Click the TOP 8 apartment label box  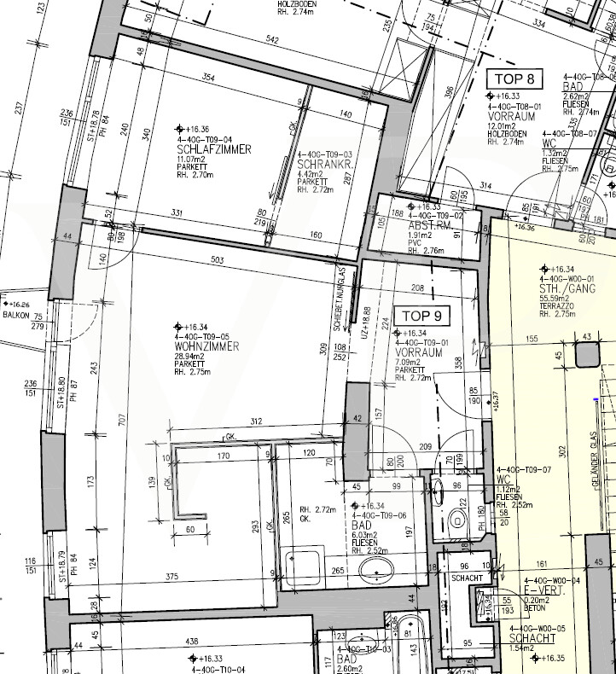(x=514, y=79)
